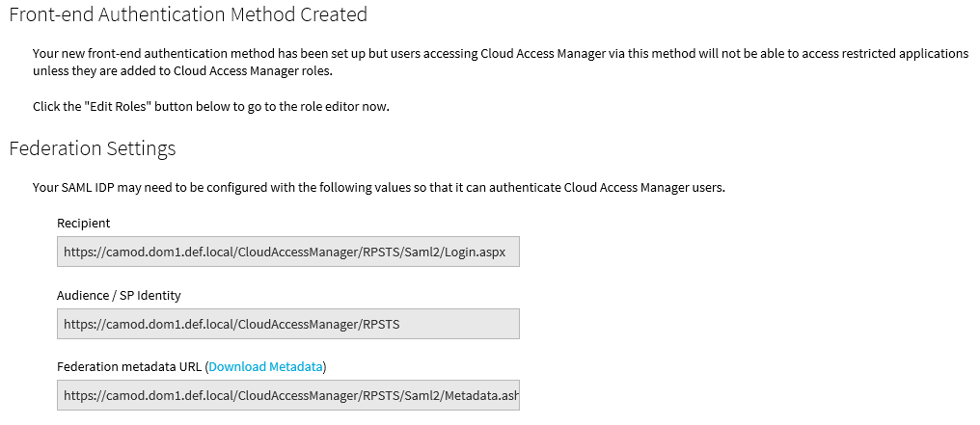The image size is (980, 425).
Task: Click the https prefix inside the Audience field
Action: (x=79, y=325)
